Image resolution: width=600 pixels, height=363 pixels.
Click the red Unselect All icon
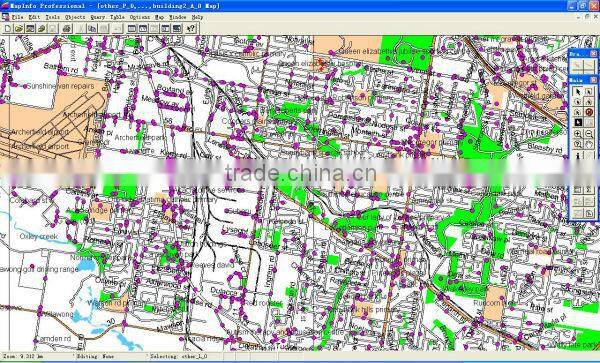[589, 112]
